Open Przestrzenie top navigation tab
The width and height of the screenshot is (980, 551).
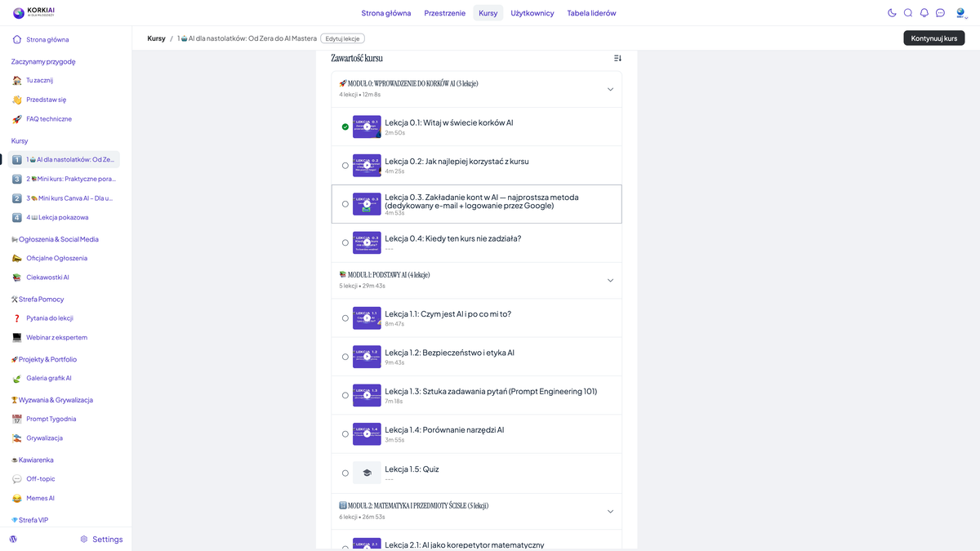(x=445, y=13)
